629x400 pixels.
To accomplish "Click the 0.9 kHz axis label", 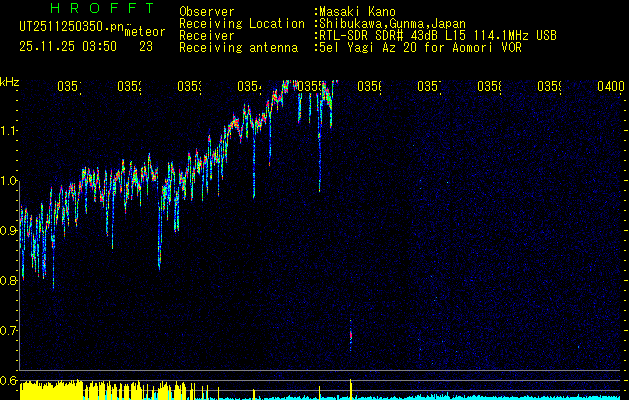I will pyautogui.click(x=8, y=230).
